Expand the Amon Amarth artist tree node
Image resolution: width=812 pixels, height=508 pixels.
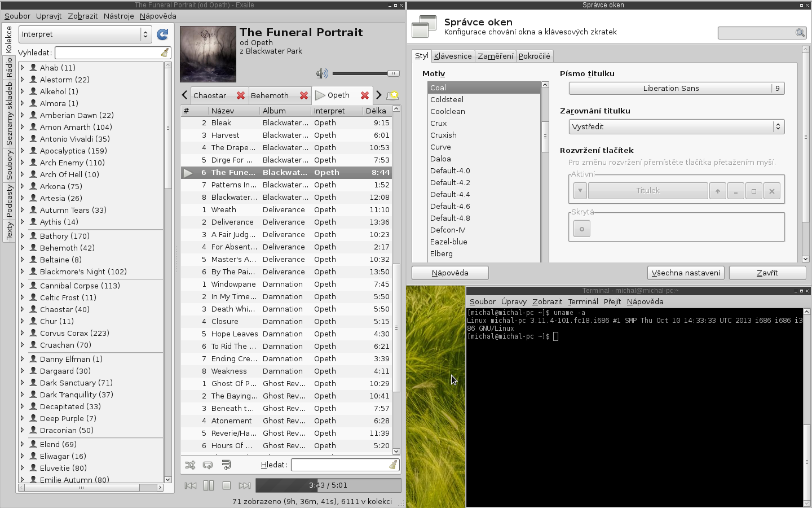22,127
